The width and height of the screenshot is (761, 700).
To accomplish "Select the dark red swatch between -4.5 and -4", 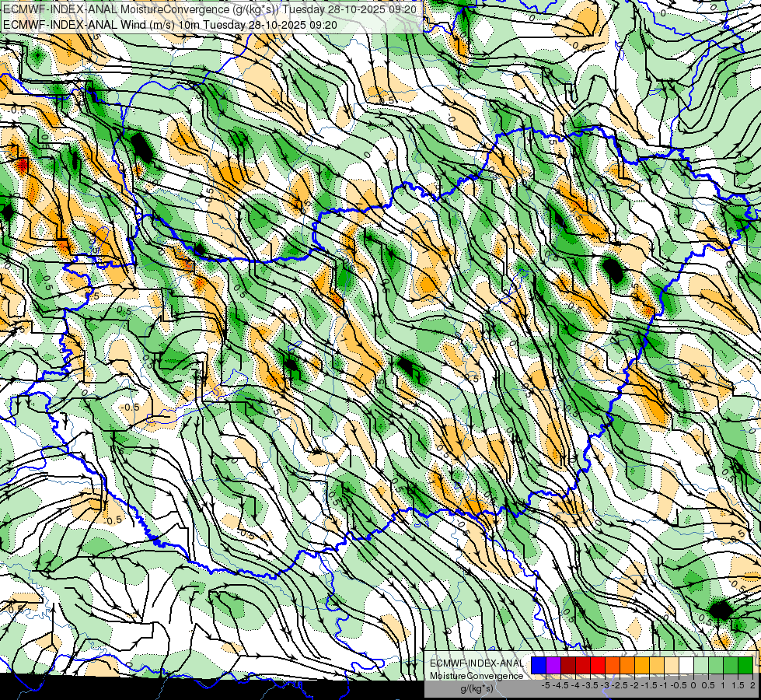I will click(568, 666).
